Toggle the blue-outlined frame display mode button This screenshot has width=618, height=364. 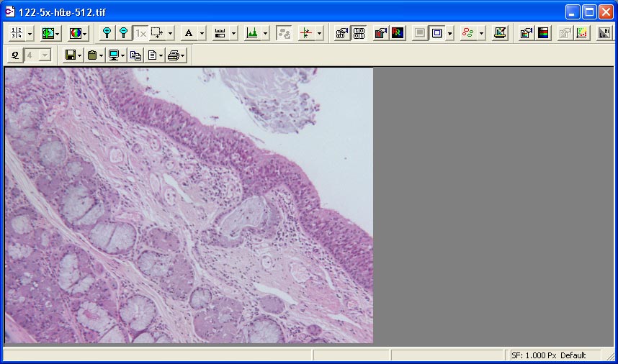[x=436, y=33]
